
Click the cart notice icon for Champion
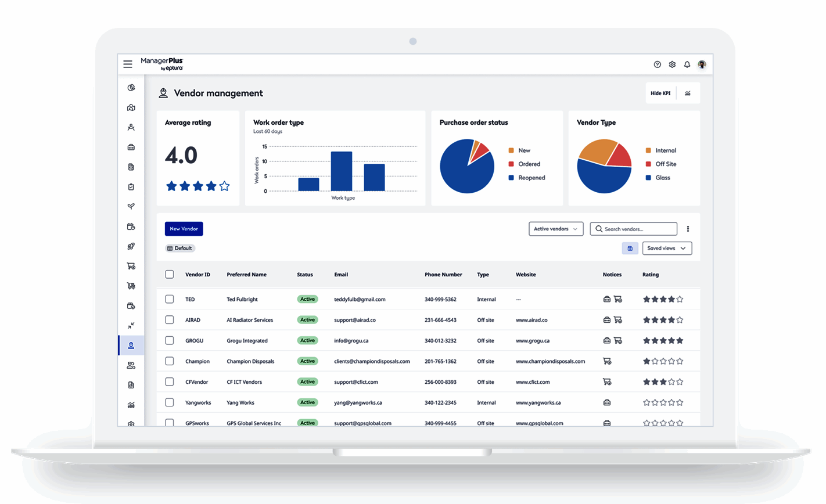point(607,361)
